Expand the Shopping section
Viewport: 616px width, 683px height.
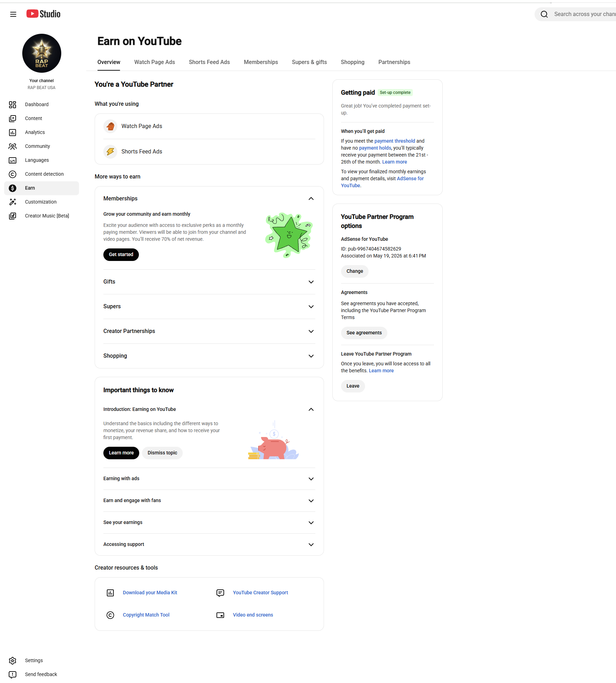point(311,356)
